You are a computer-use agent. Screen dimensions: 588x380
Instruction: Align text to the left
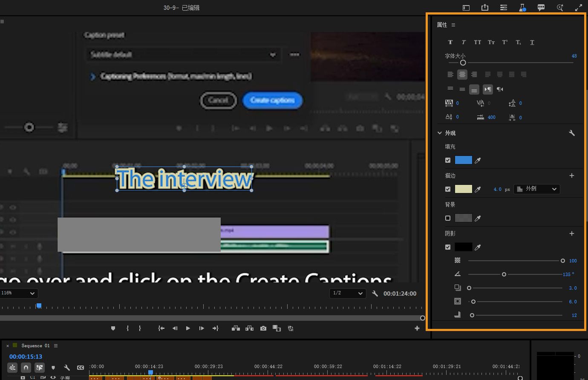click(x=450, y=75)
